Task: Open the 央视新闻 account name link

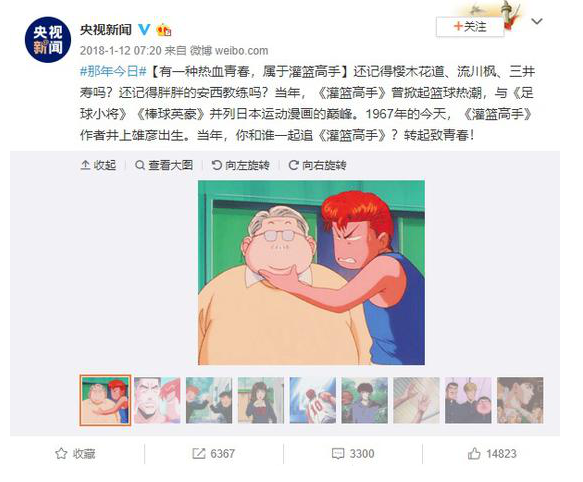Action: pyautogui.click(x=106, y=30)
